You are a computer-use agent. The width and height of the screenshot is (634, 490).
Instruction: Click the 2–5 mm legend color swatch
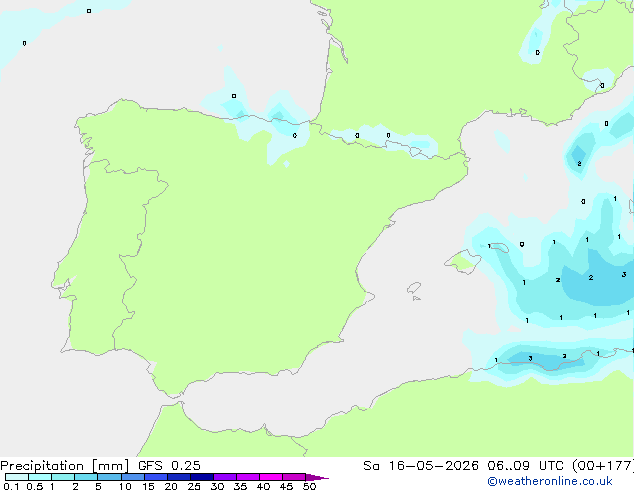tap(86, 477)
